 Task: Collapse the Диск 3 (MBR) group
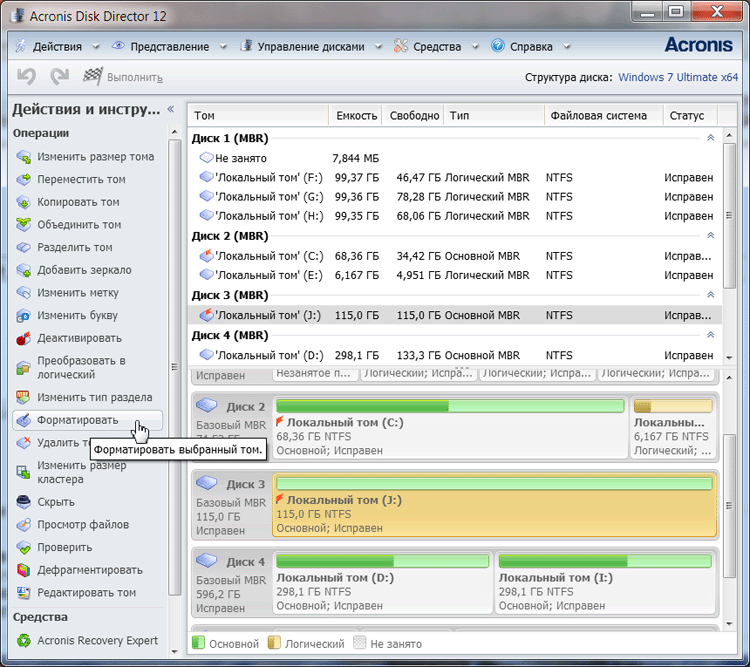[x=710, y=295]
